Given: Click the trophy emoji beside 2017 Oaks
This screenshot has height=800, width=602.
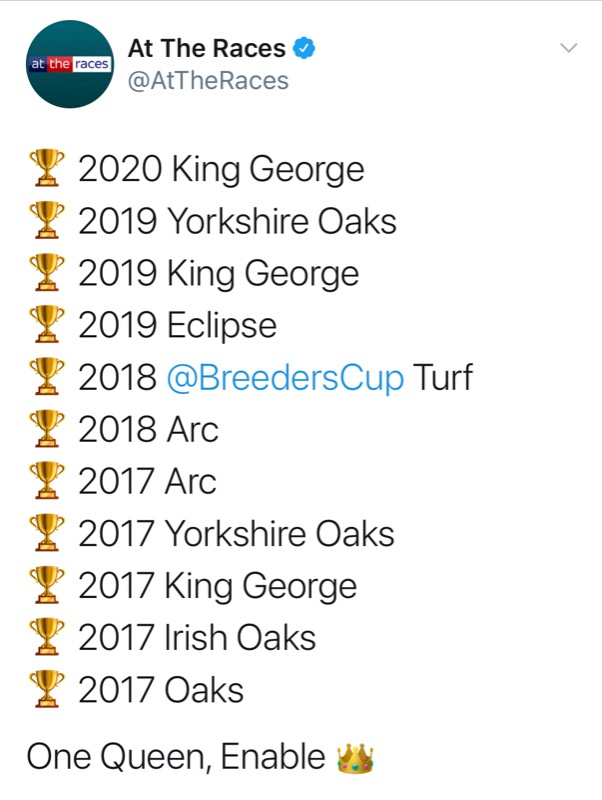Looking at the screenshot, I should 46,690.
